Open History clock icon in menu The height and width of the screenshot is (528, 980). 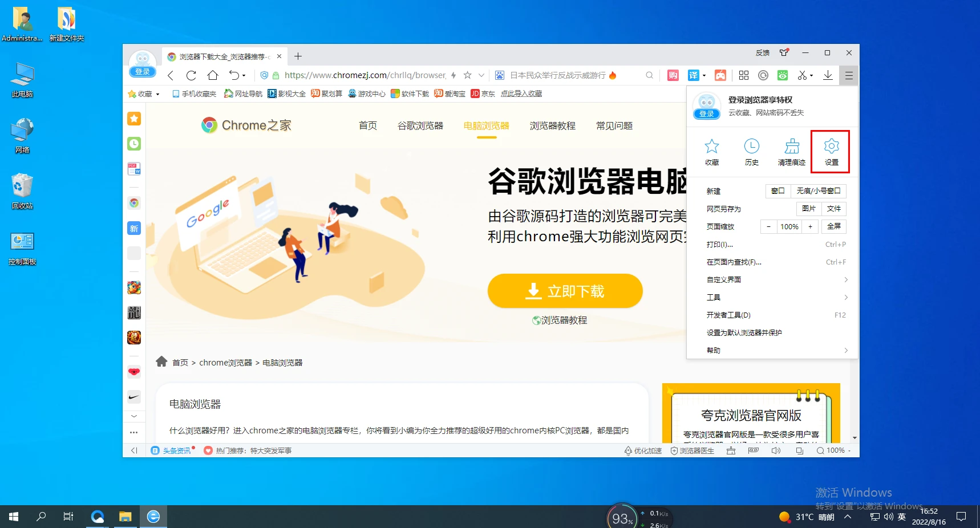click(x=752, y=152)
